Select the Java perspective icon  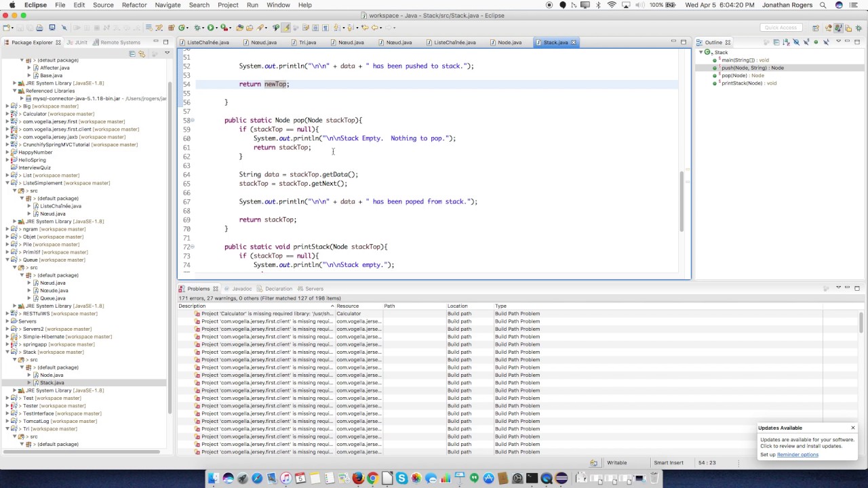tap(839, 28)
